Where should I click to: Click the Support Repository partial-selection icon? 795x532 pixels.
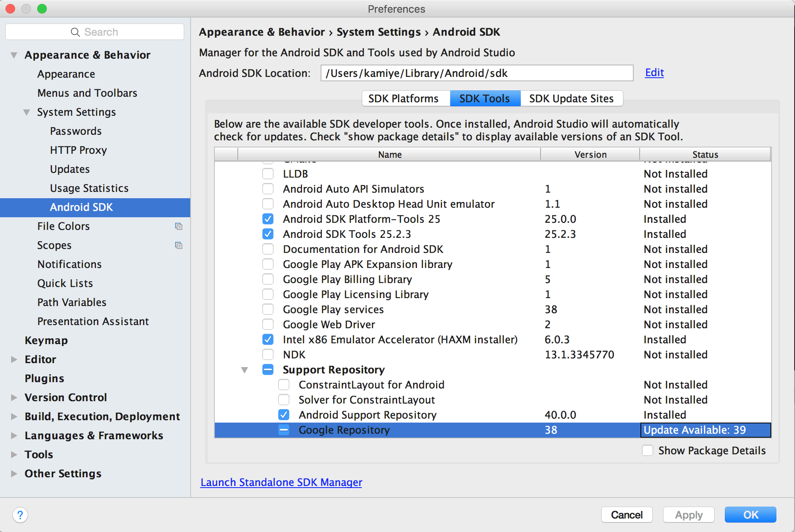[268, 370]
